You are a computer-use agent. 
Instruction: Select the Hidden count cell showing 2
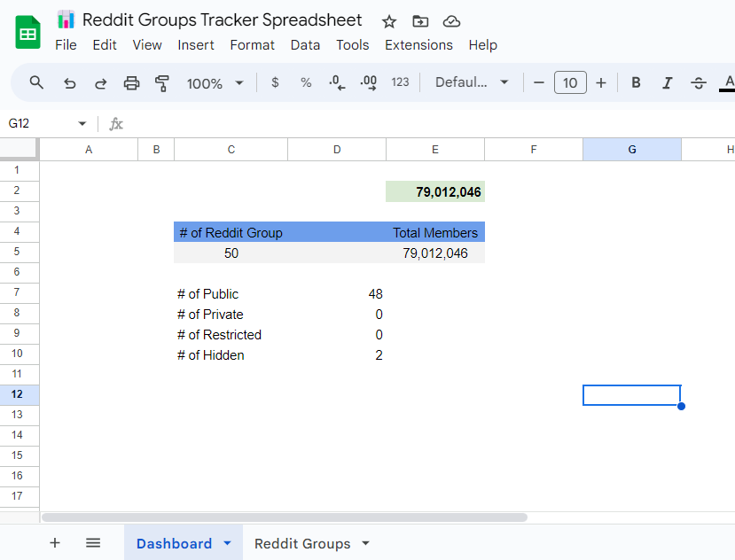[x=337, y=354]
